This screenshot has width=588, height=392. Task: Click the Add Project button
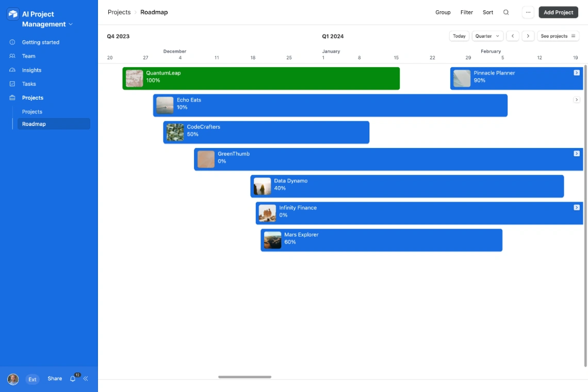[558, 12]
